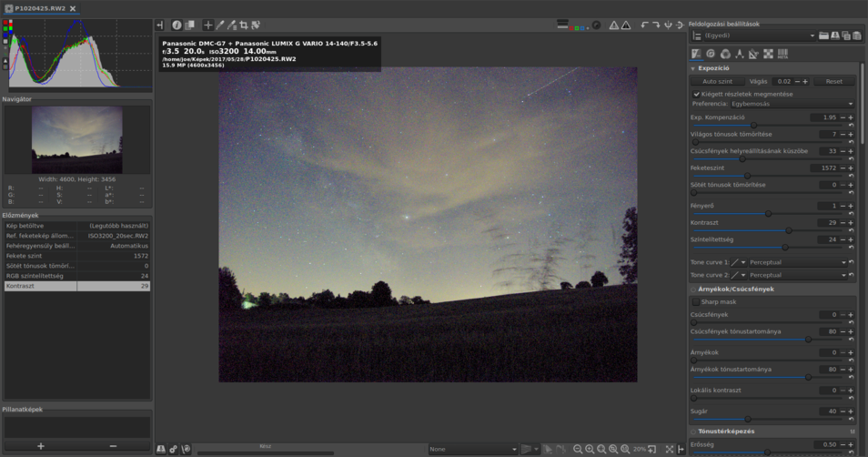Hide the left panel with toolbar arrow
This screenshot has width=868, height=457.
160,25
